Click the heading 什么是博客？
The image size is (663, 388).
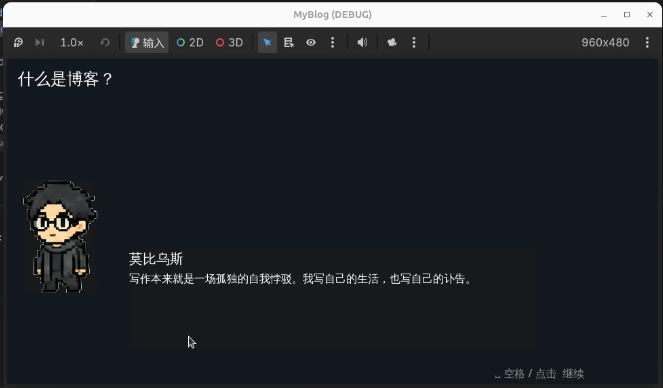click(x=66, y=79)
